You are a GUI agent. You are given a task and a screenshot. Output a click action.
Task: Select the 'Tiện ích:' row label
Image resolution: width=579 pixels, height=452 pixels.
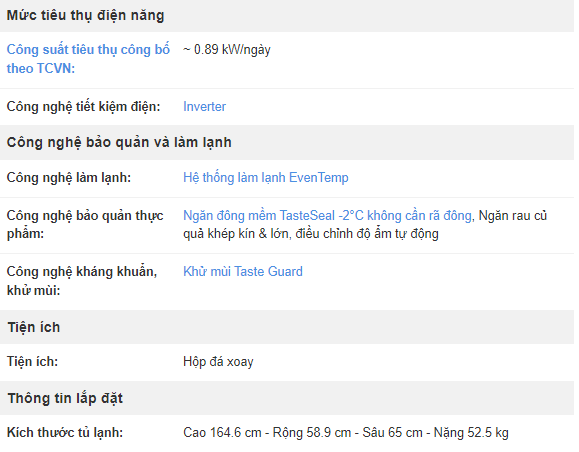pyautogui.click(x=32, y=362)
